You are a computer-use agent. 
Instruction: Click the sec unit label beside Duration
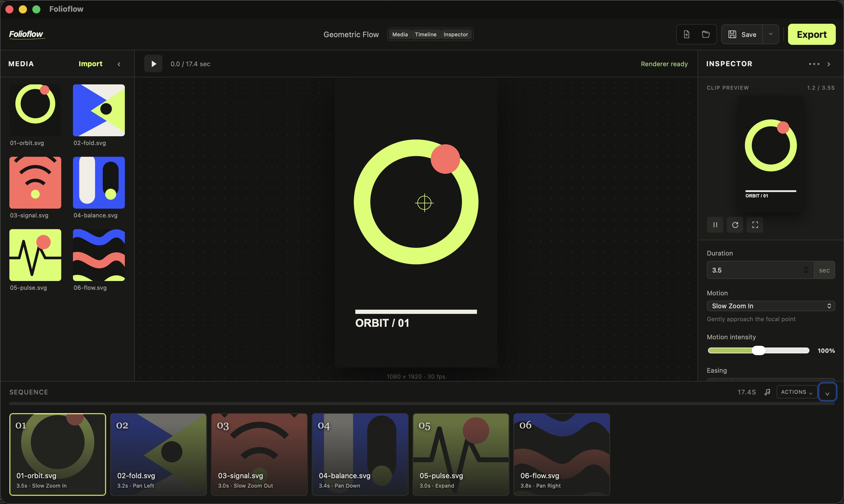(824, 270)
